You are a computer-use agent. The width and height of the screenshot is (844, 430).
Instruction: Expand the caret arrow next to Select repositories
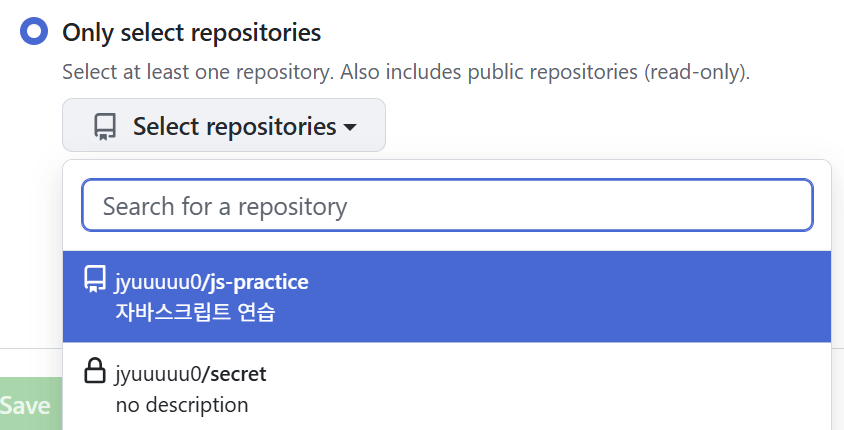click(350, 128)
